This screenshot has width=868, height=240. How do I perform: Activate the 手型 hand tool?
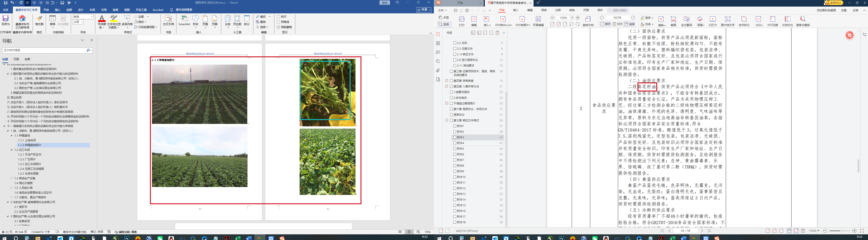(x=444, y=17)
